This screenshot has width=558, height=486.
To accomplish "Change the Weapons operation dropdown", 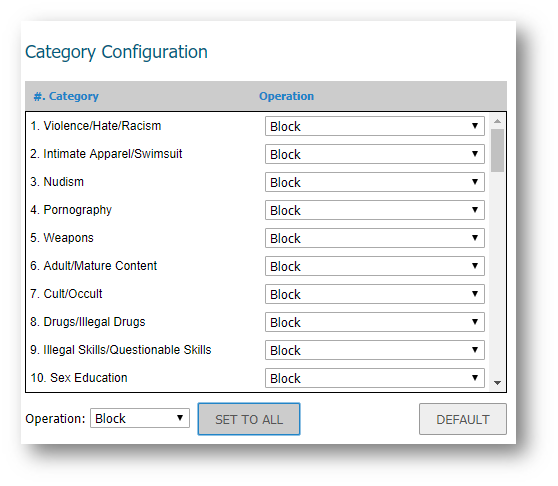I will [x=374, y=238].
